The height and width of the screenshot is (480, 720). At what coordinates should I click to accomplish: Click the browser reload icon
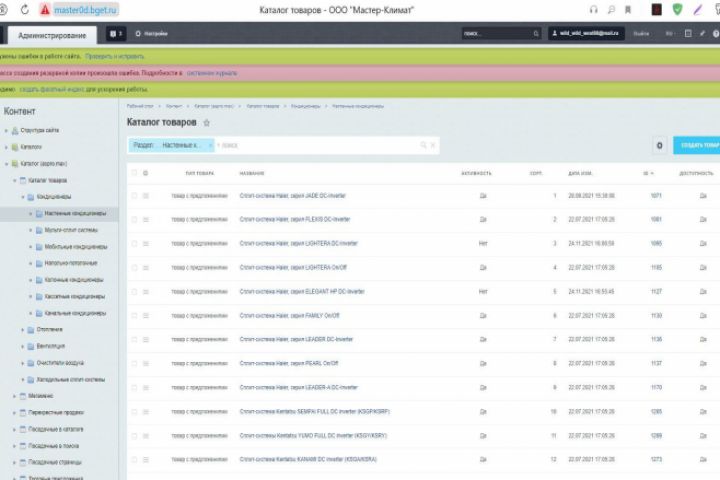coord(25,9)
